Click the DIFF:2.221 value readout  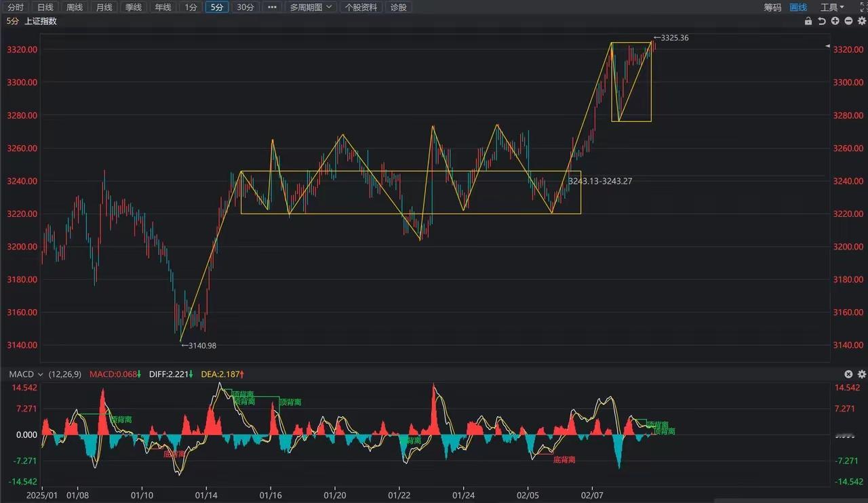(x=171, y=374)
